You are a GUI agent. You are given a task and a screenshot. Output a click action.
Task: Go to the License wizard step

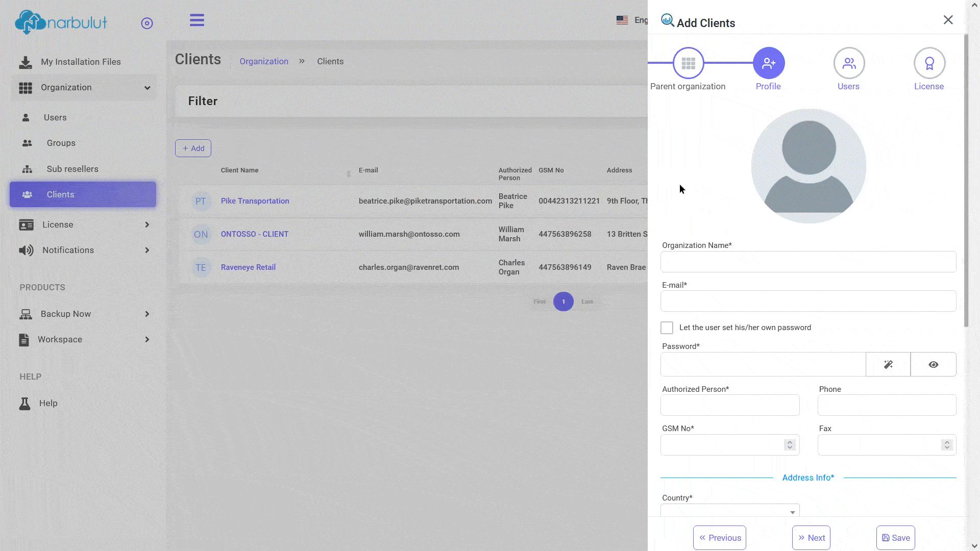929,63
